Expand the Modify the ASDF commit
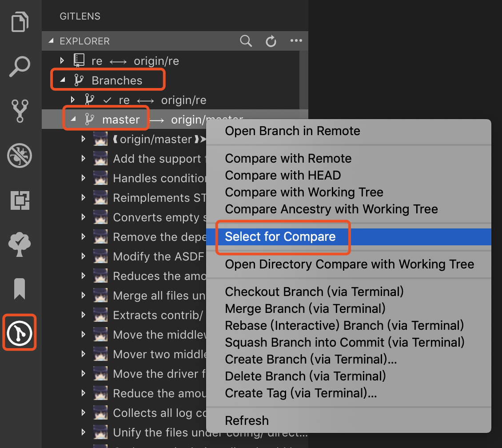502x448 pixels. pyautogui.click(x=83, y=256)
